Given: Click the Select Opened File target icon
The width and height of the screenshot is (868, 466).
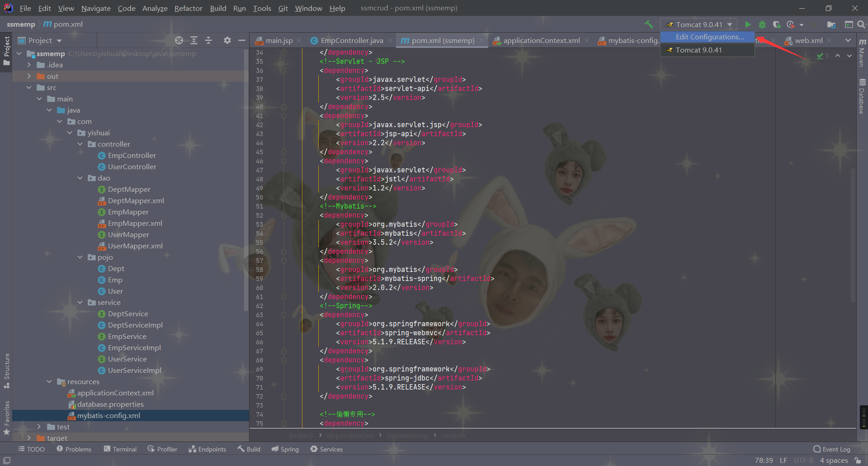Looking at the screenshot, I should (179, 40).
